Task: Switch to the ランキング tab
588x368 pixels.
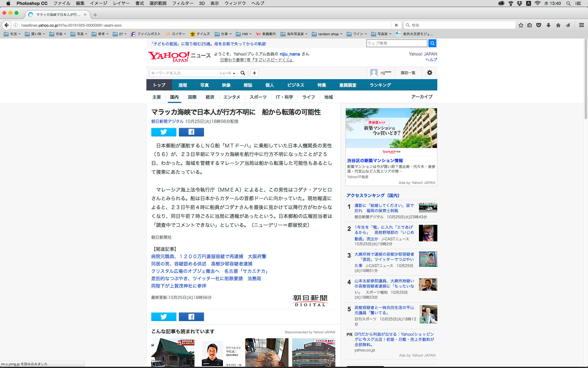Action: point(380,85)
